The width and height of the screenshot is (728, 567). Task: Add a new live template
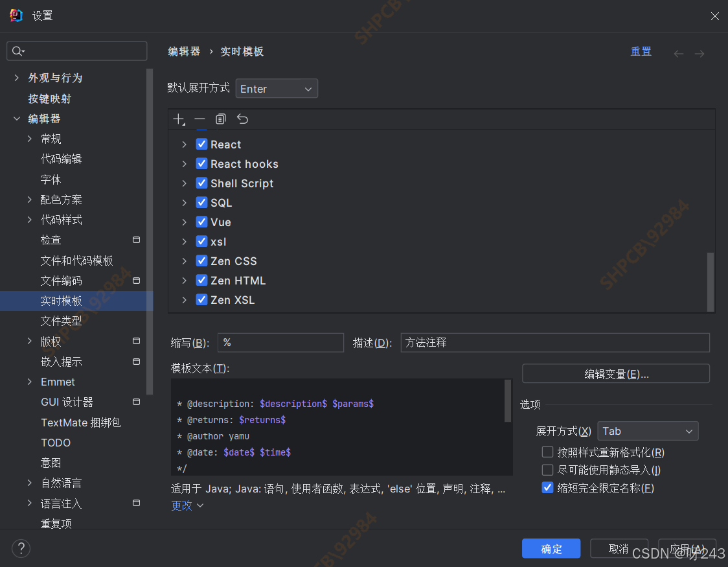tap(179, 119)
